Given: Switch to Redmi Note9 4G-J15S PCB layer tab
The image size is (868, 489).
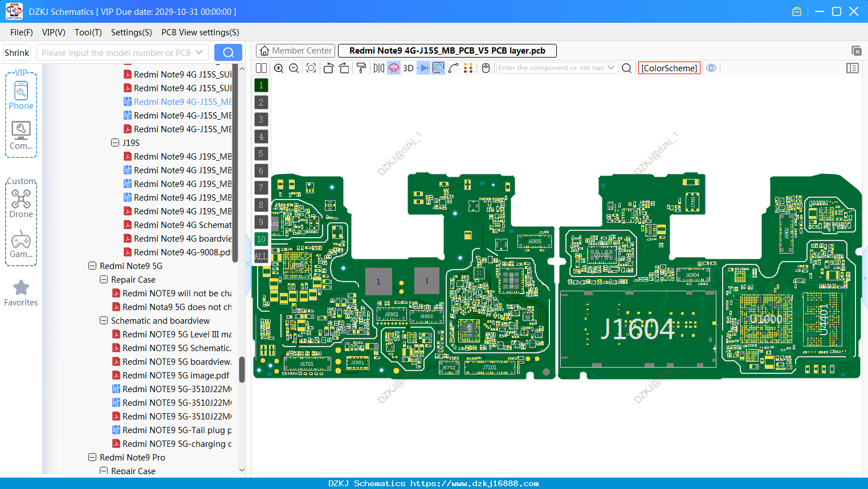Looking at the screenshot, I should click(x=447, y=51).
